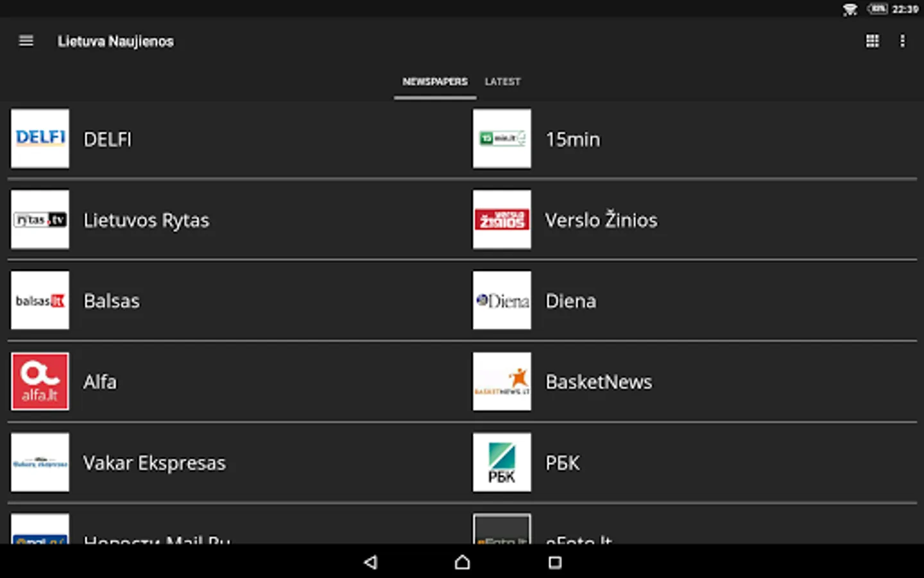Image resolution: width=924 pixels, height=578 pixels.
Task: Open the three-dot overflow menu
Action: click(x=902, y=41)
